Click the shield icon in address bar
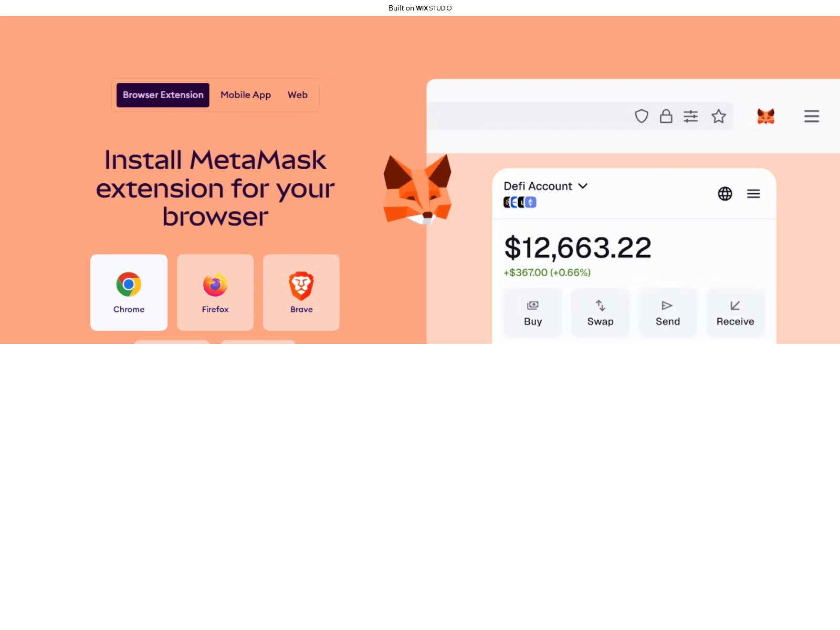Image resolution: width=840 pixels, height=630 pixels. (x=642, y=116)
